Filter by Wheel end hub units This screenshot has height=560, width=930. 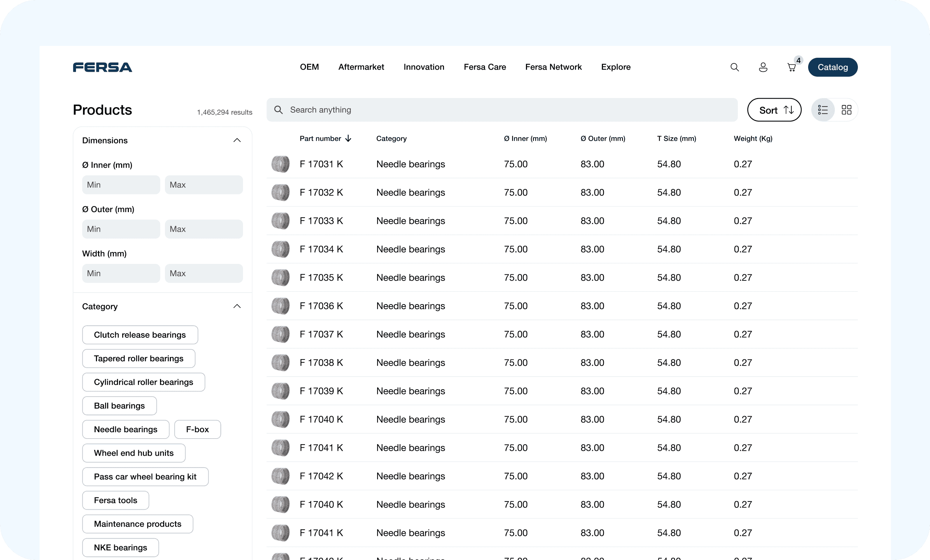[x=134, y=453]
